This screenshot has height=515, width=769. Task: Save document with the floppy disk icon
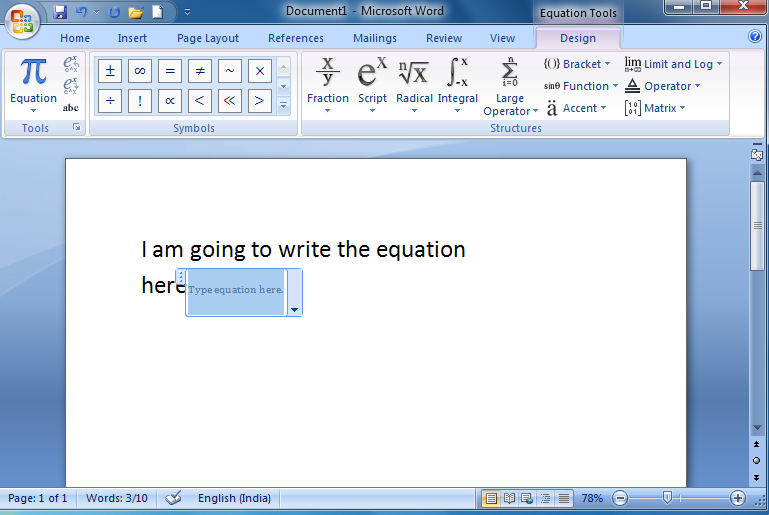(x=60, y=12)
